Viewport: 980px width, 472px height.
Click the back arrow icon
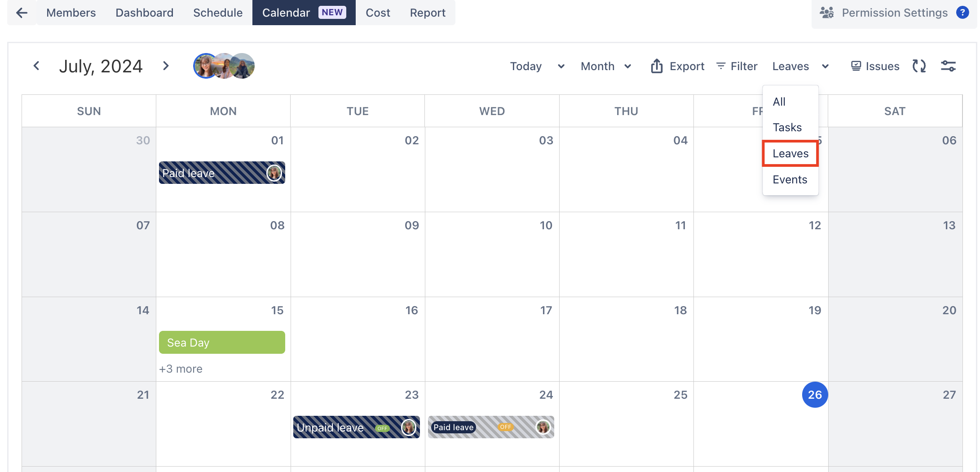(22, 13)
